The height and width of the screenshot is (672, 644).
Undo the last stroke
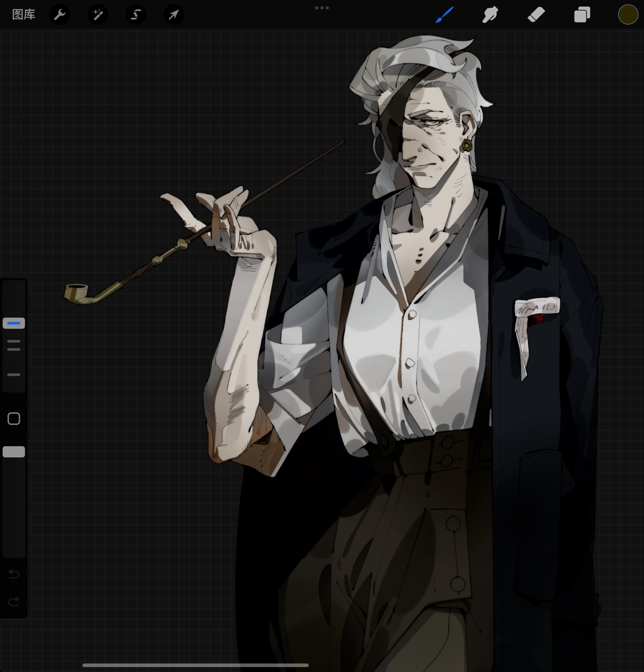coord(14,574)
